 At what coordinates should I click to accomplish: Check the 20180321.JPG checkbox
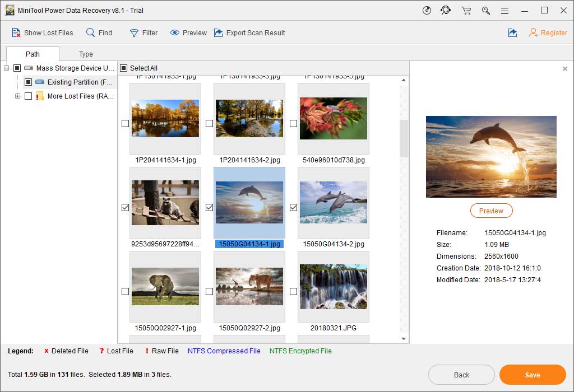coord(293,291)
